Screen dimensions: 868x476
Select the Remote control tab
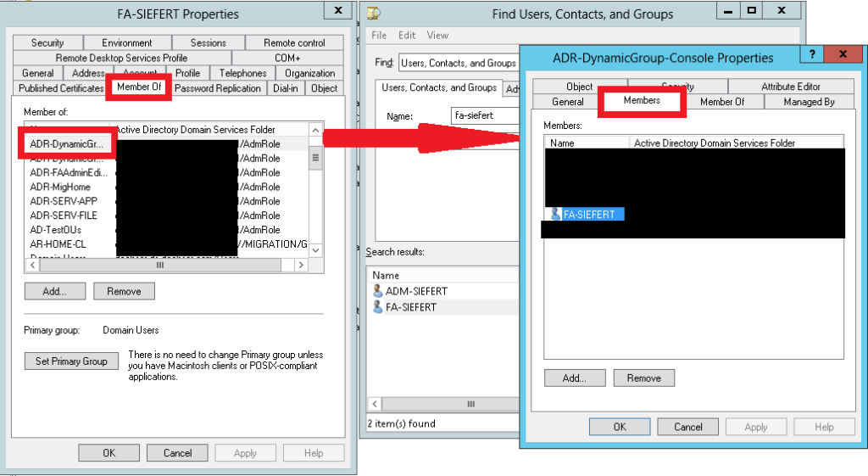tap(294, 42)
